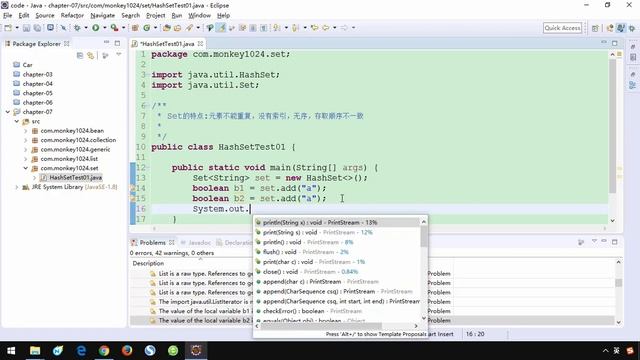
Task: Click the Run Last Tool (external tools) icon
Action: (x=115, y=28)
